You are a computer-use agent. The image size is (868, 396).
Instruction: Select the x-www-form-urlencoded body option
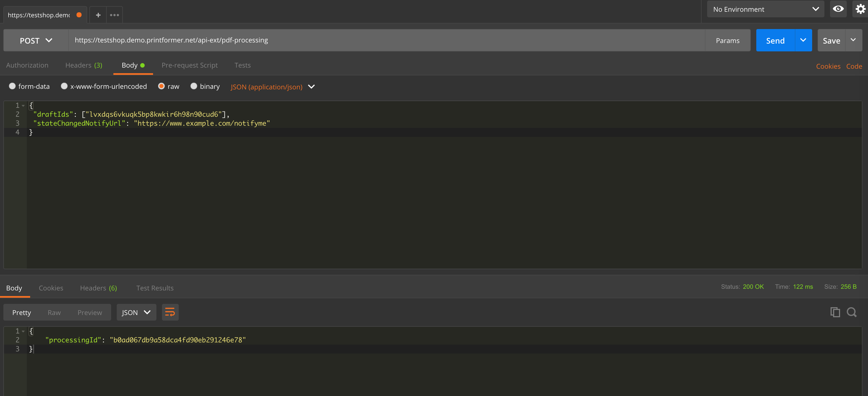pos(64,86)
